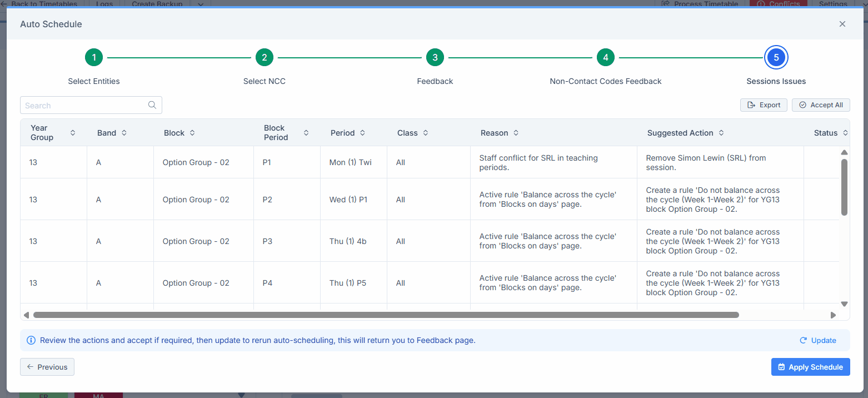
Task: Sort the Status column
Action: pos(845,133)
